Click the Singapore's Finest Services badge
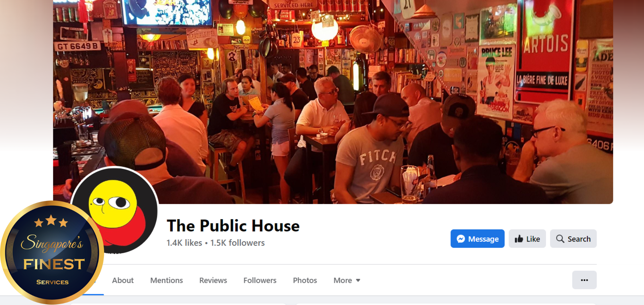 coord(52,252)
